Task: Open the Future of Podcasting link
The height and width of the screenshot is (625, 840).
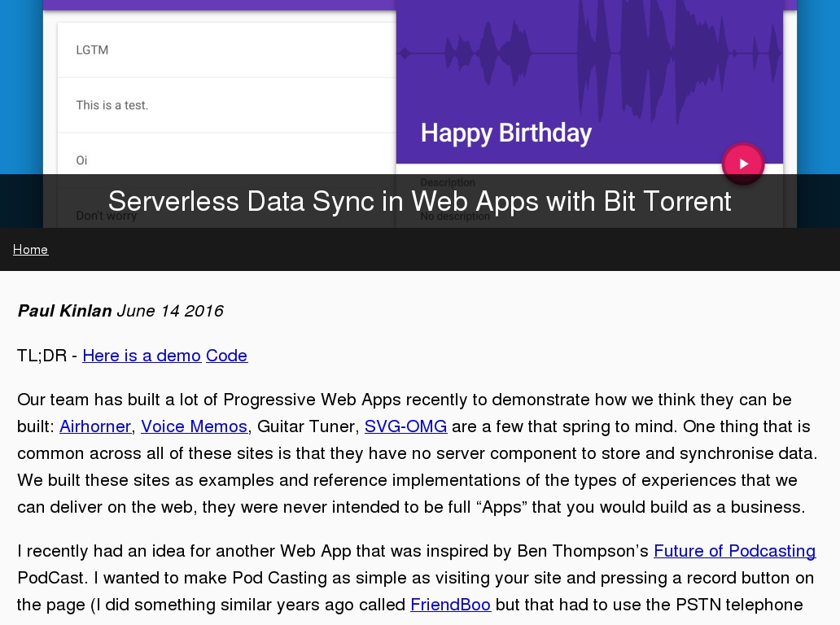Action: coord(734,551)
